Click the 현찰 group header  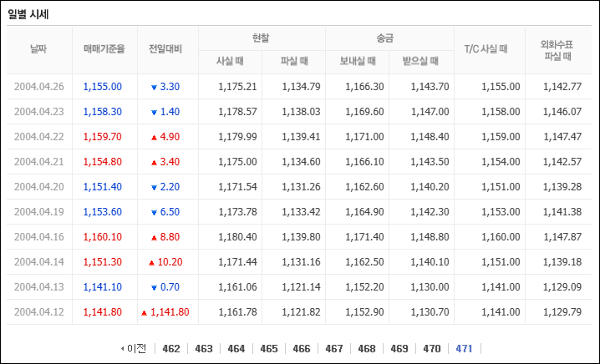click(261, 38)
